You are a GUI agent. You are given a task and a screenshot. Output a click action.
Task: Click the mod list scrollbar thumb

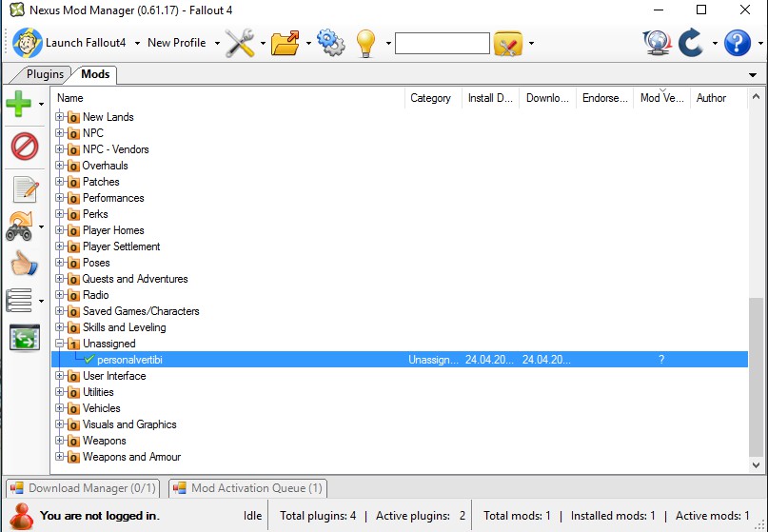coord(756,376)
